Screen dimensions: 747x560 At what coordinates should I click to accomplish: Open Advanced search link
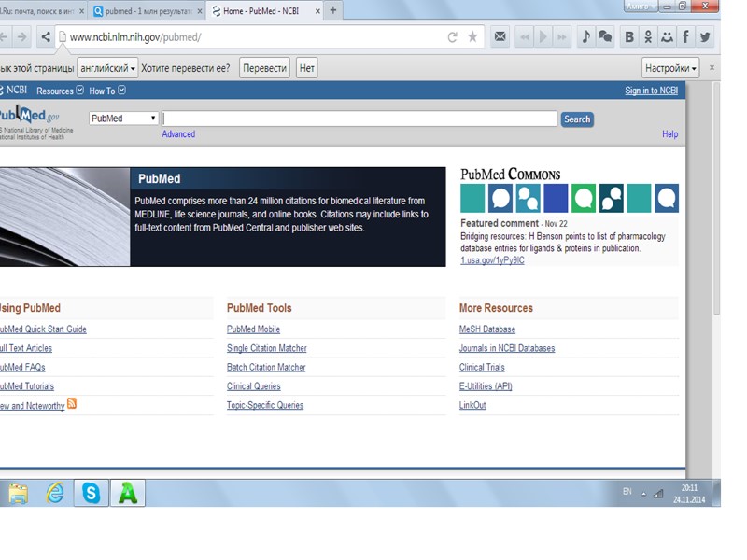[x=178, y=134]
